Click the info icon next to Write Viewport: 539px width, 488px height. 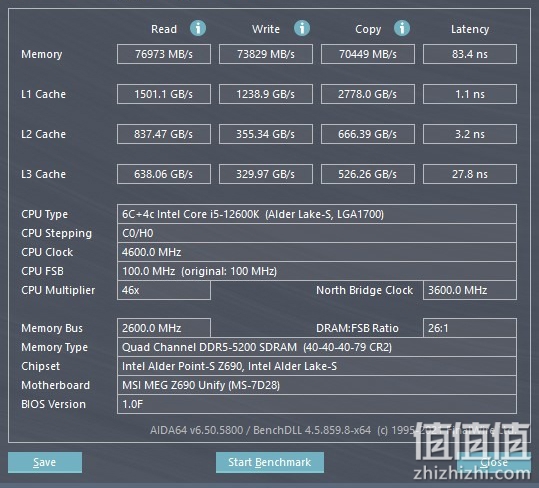pos(302,28)
